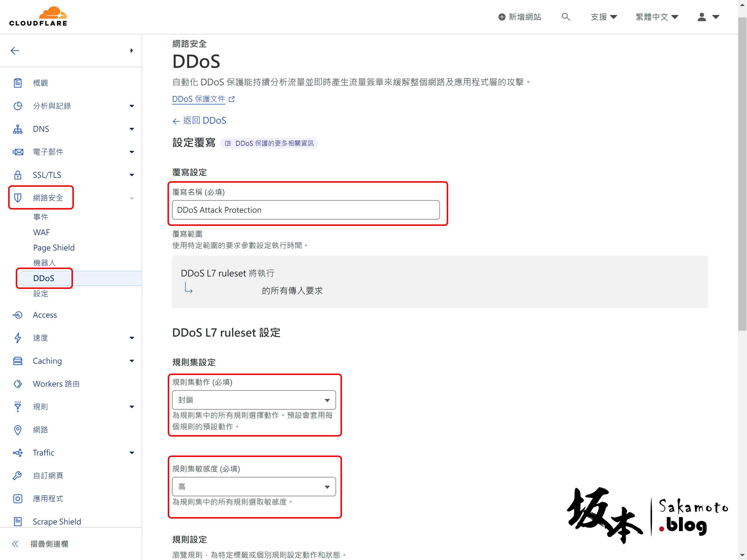This screenshot has width=747, height=560.
Task: Click the book icon in DDoS info badge
Action: (228, 143)
